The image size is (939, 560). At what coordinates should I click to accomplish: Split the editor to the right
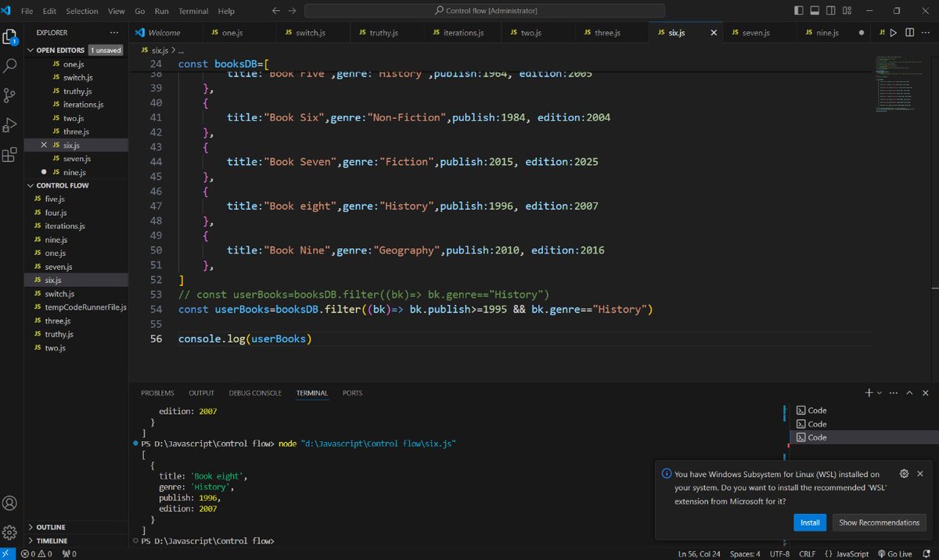(x=910, y=33)
